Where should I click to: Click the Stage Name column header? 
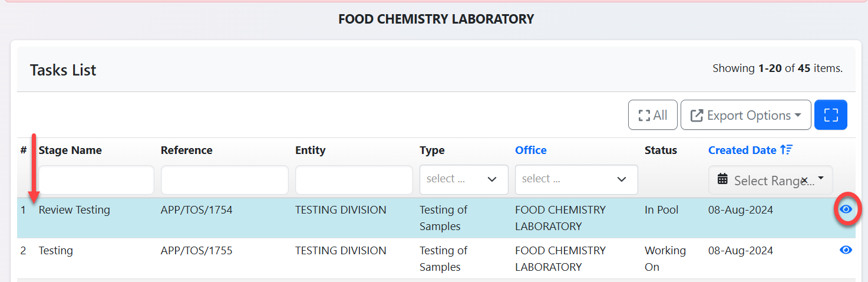pos(70,150)
